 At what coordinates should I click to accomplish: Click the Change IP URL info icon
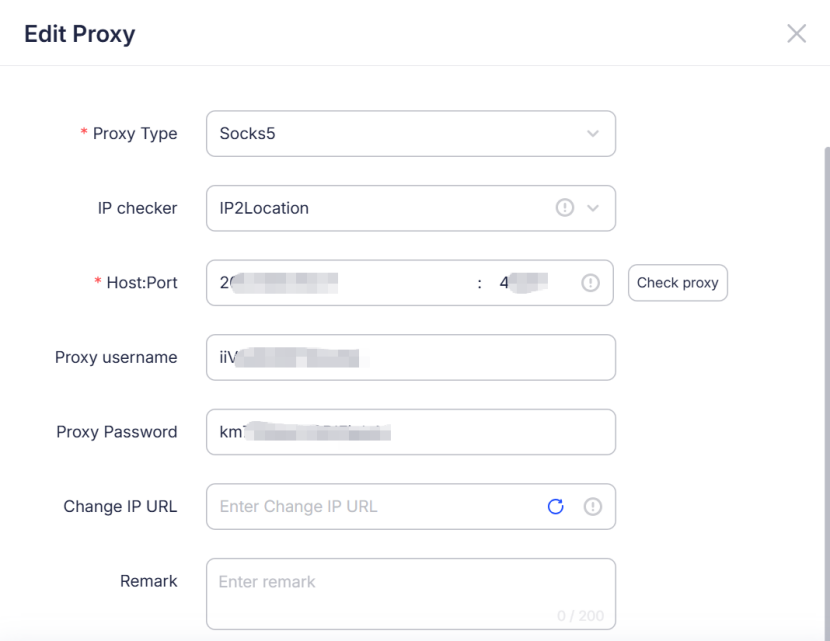click(592, 507)
